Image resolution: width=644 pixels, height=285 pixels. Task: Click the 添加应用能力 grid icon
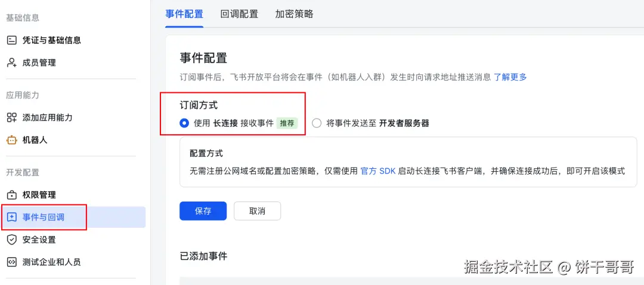[11, 117]
